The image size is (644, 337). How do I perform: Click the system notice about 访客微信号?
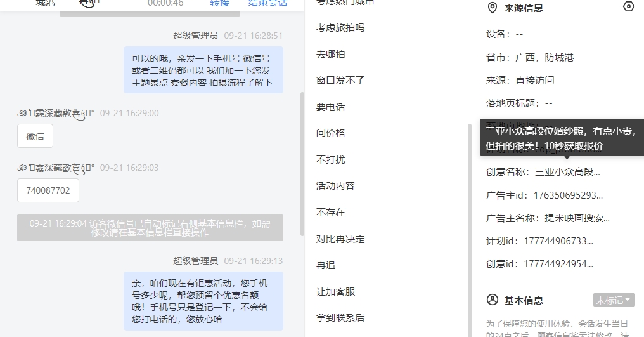click(x=150, y=228)
